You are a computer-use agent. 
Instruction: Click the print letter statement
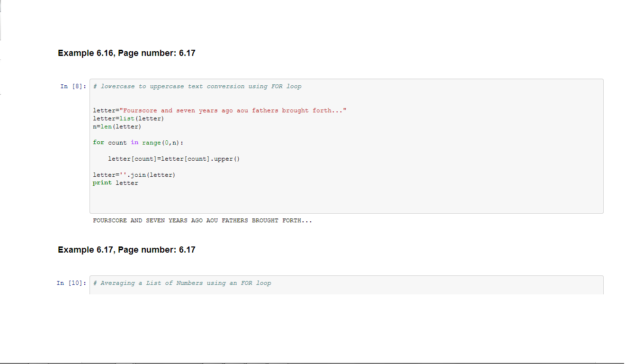(x=116, y=183)
